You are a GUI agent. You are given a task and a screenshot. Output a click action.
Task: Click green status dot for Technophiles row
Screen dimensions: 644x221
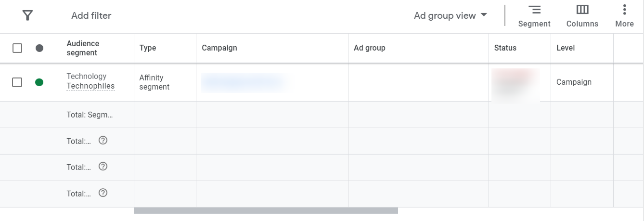tap(39, 82)
